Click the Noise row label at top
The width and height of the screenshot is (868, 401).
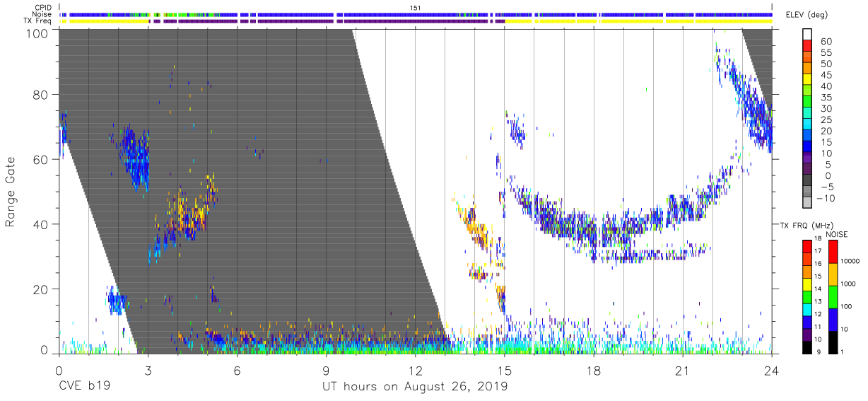click(x=43, y=14)
